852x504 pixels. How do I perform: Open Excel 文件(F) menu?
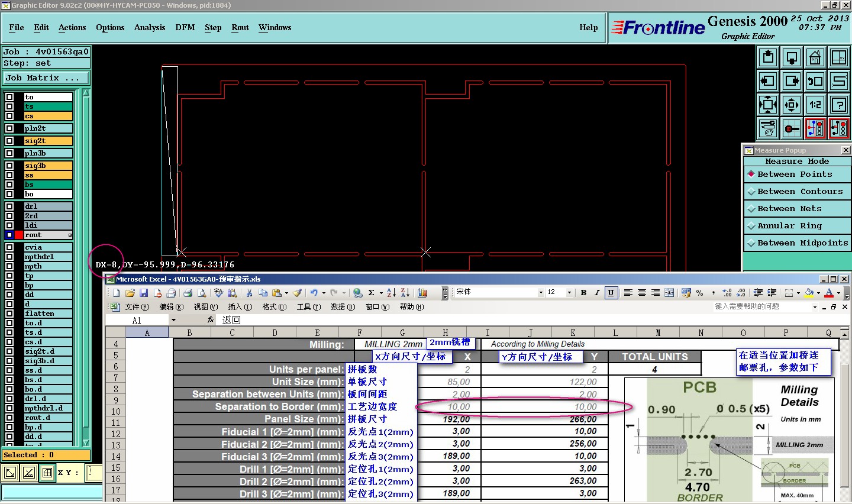(x=137, y=307)
